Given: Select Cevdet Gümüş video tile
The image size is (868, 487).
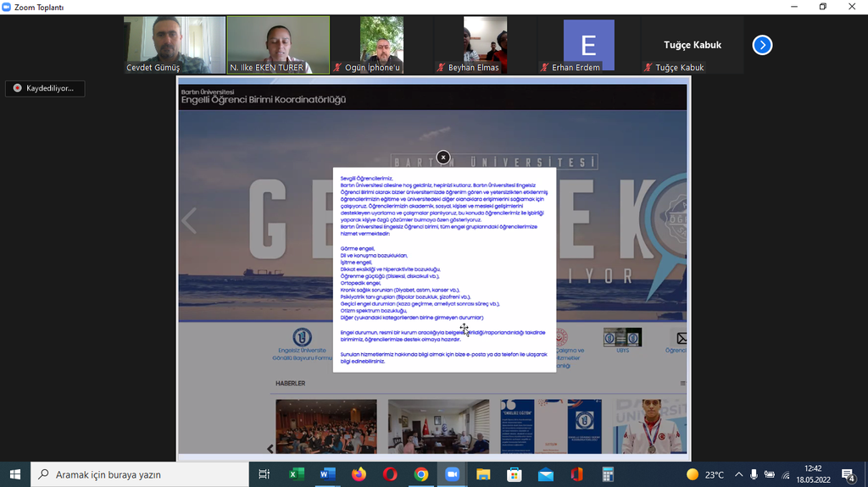Looking at the screenshot, I should tap(175, 45).
